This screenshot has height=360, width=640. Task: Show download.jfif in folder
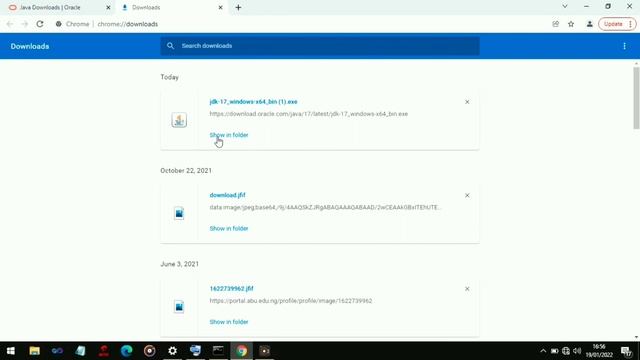pos(229,228)
